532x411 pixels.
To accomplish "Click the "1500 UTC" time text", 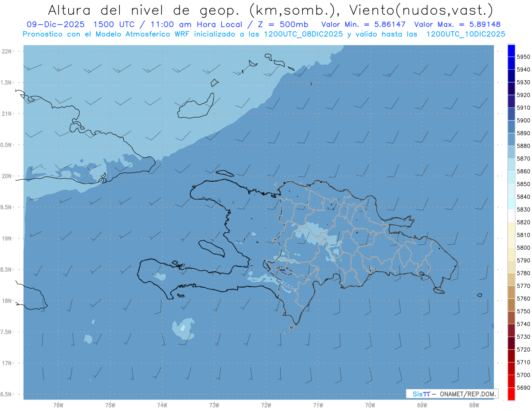I will point(117,25).
